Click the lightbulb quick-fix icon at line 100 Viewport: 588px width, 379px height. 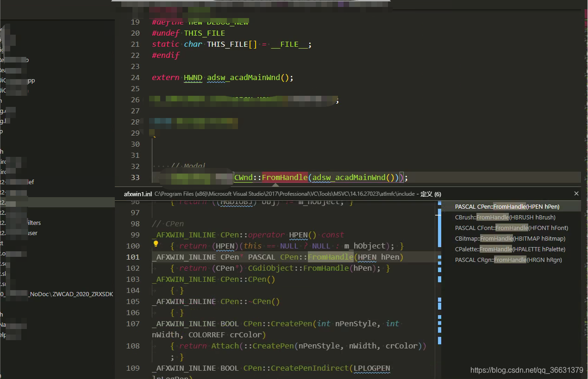156,244
